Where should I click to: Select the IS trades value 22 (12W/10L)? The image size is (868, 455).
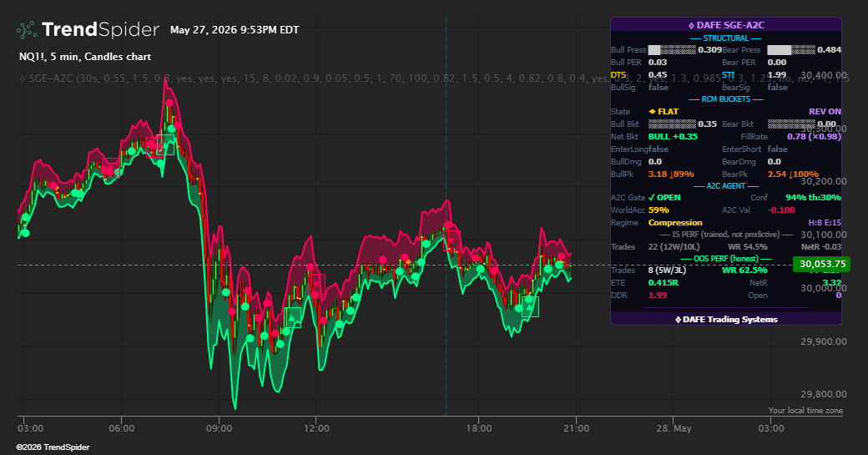tap(674, 247)
